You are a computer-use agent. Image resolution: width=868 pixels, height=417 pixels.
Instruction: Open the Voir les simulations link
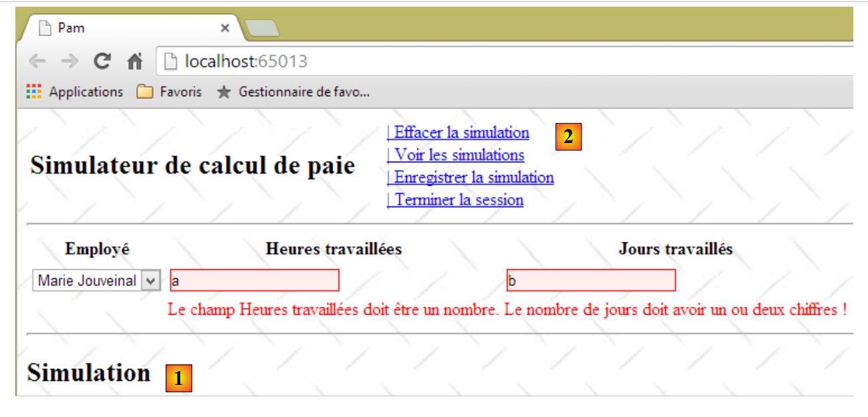pos(456,155)
